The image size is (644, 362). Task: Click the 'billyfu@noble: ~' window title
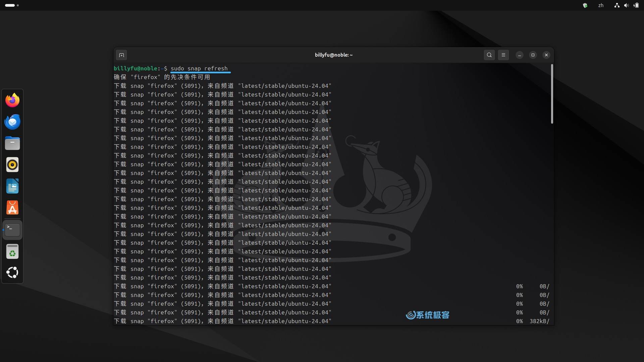click(334, 55)
